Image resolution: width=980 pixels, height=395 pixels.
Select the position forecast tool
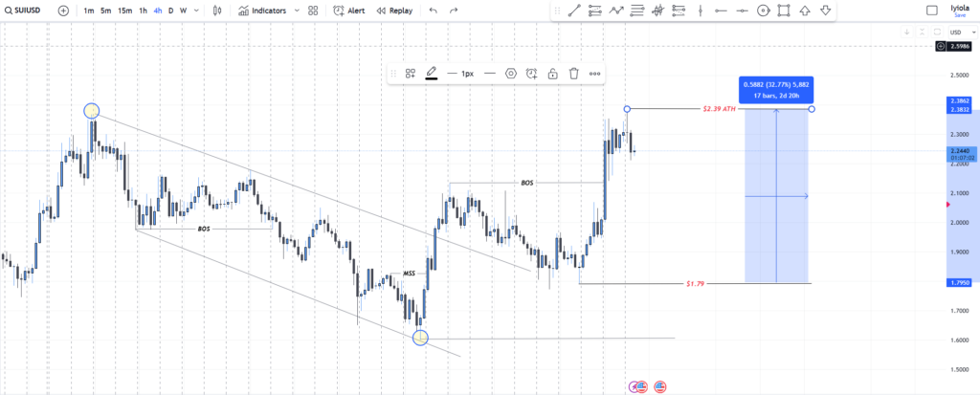click(679, 11)
